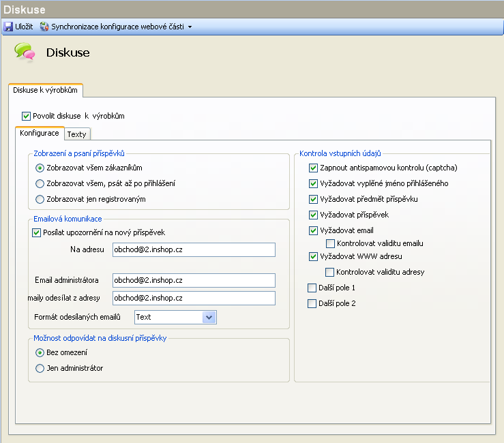
Task: Open the Formát odesílaných emailů dropdown
Action: click(209, 317)
